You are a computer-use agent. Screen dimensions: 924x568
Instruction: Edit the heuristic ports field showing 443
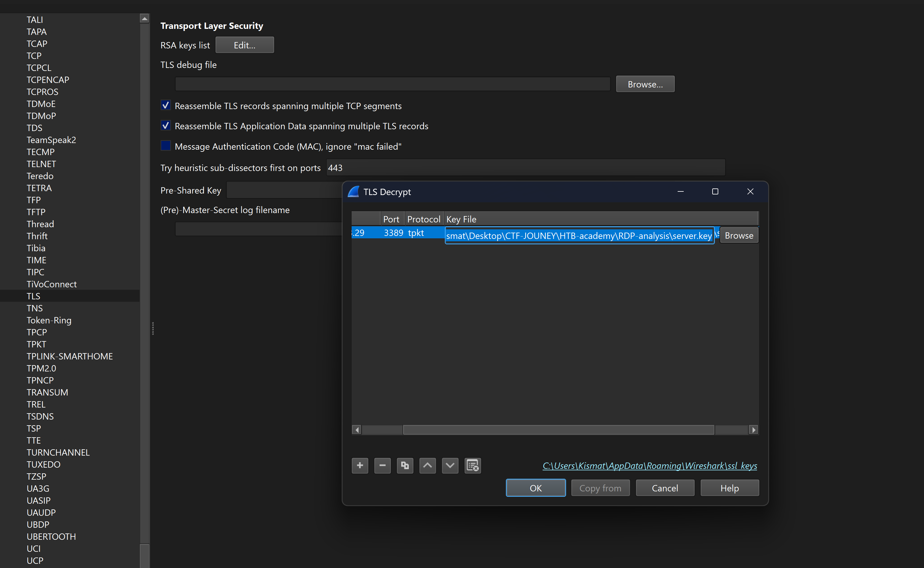pyautogui.click(x=525, y=168)
